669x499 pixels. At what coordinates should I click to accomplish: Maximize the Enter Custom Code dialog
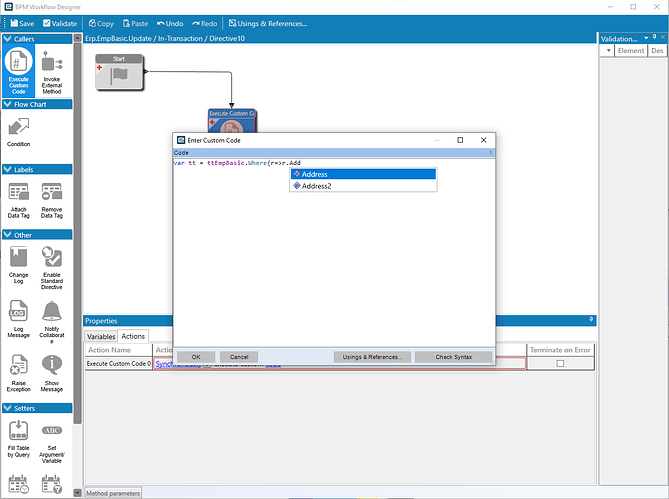pos(460,140)
